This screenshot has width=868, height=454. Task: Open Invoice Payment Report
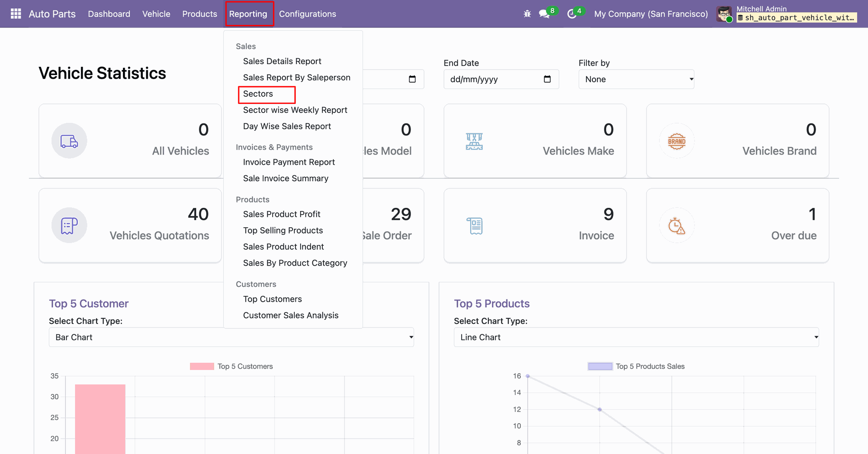[289, 162]
